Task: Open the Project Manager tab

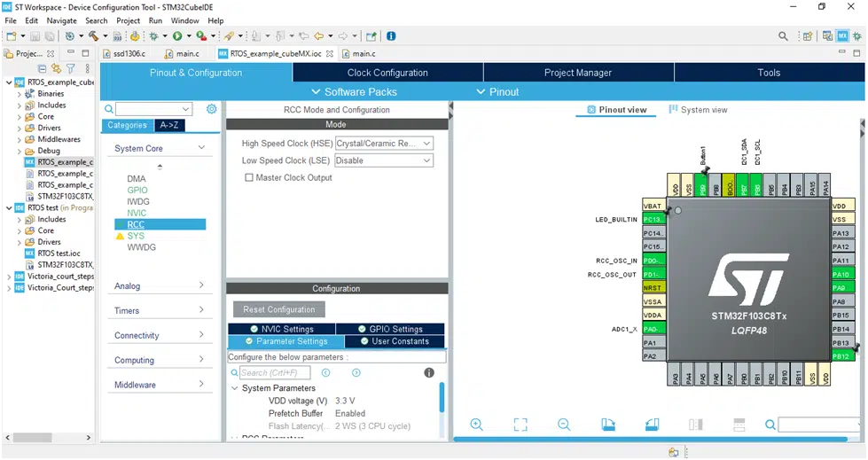Action: tap(578, 73)
